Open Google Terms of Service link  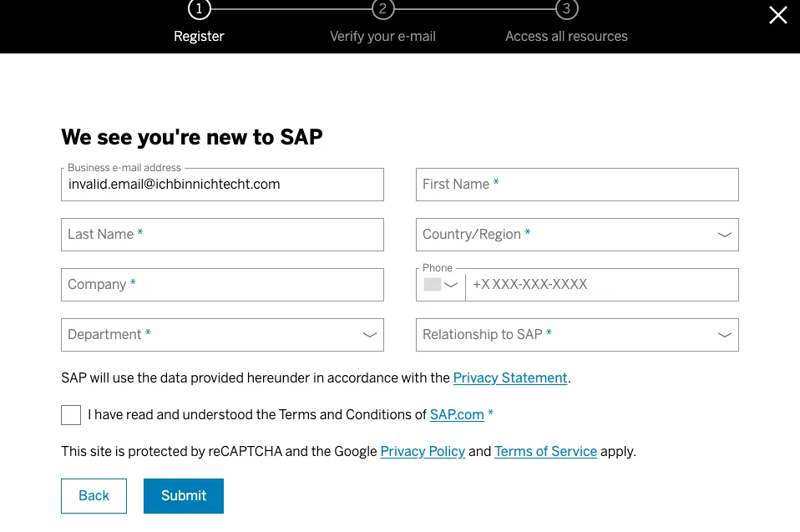[x=545, y=452]
